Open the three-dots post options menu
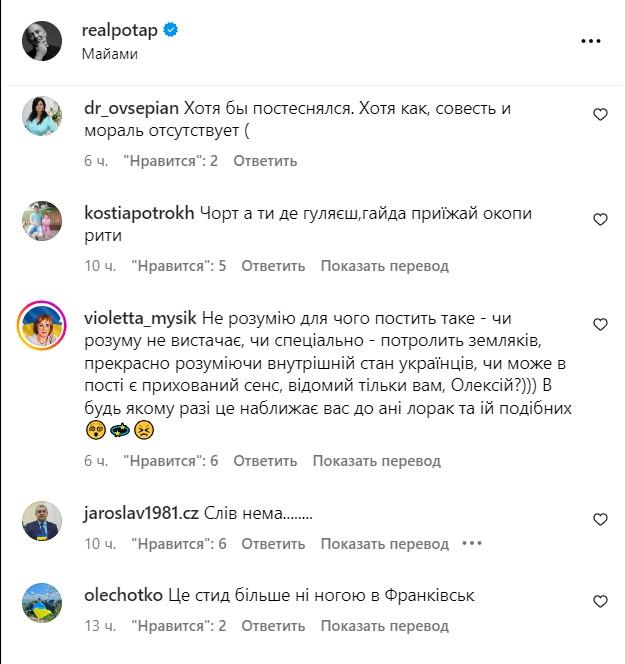The height and width of the screenshot is (664, 625). tap(592, 41)
